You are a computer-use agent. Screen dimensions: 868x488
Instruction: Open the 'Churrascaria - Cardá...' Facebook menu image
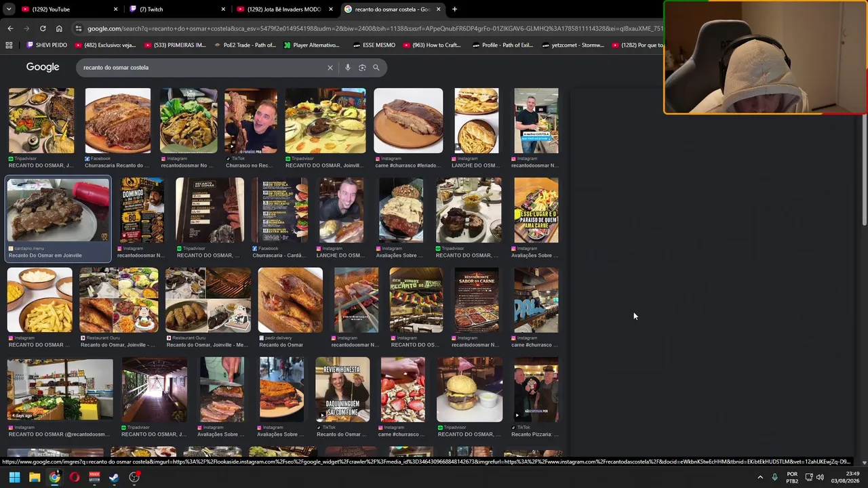[x=280, y=210]
